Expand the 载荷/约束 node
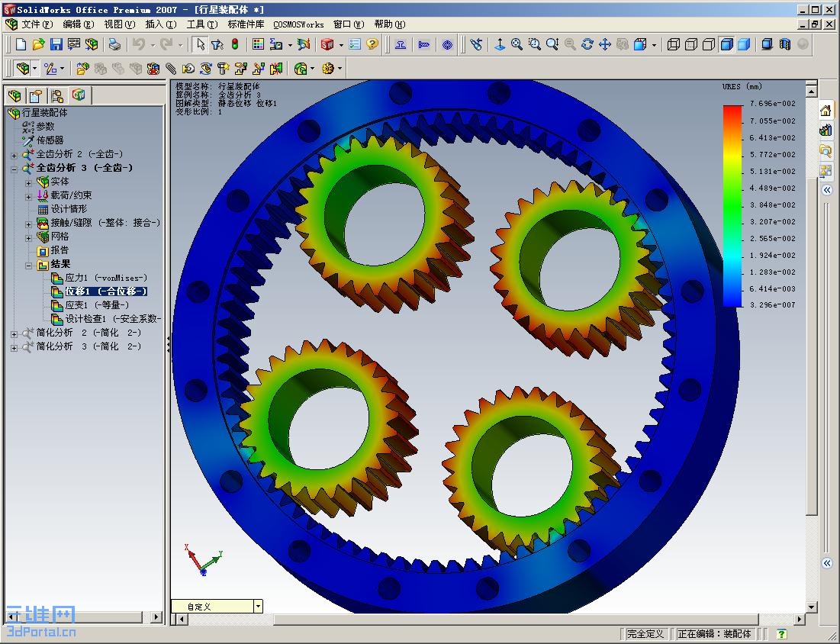The image size is (840, 644). pos(28,197)
